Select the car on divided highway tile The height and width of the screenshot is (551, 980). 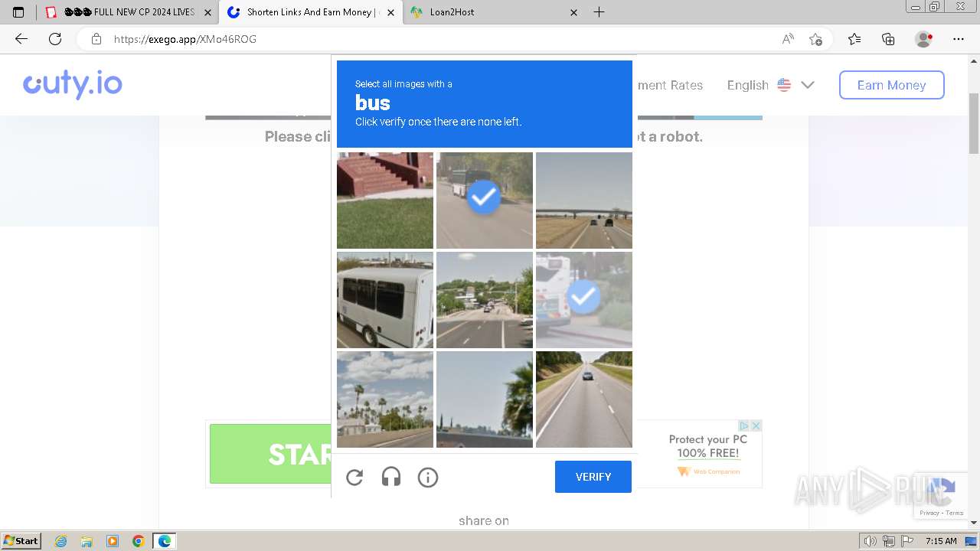point(584,399)
